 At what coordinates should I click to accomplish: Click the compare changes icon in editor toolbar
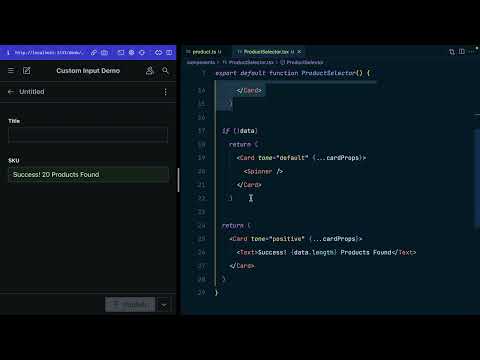tap(452, 52)
